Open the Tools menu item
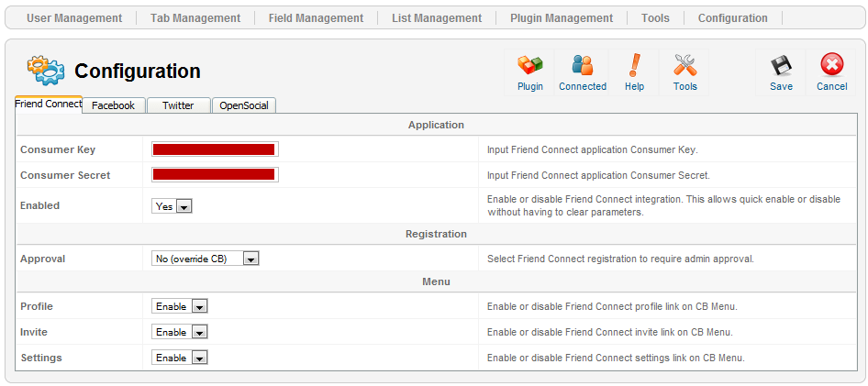868x386 pixels. click(x=655, y=18)
